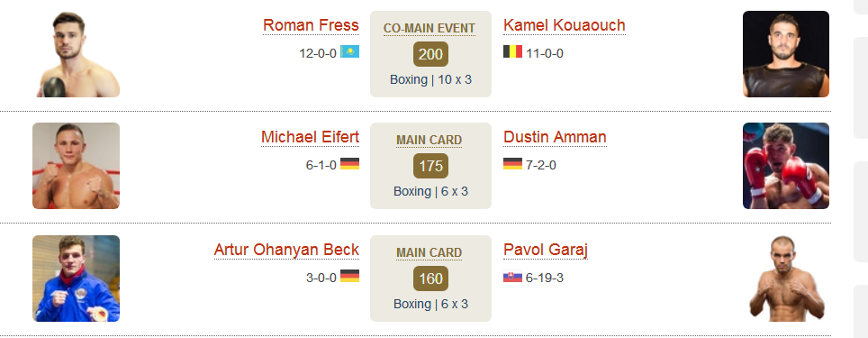Open the Kamel Kouaouch profile link
Viewport: 868px width, 338px height.
pos(564,25)
